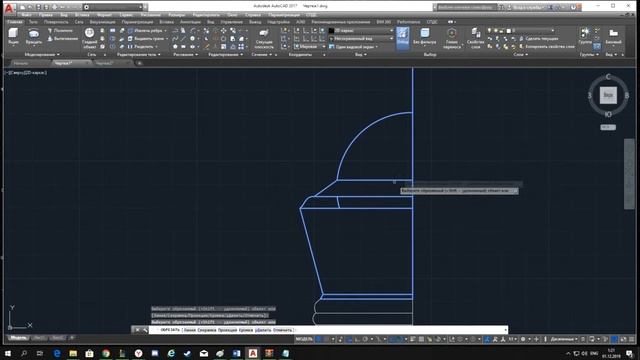The width and height of the screenshot is (640, 360).
Task: Click the Гладкий объект smooth mesh tool
Action: (89, 38)
